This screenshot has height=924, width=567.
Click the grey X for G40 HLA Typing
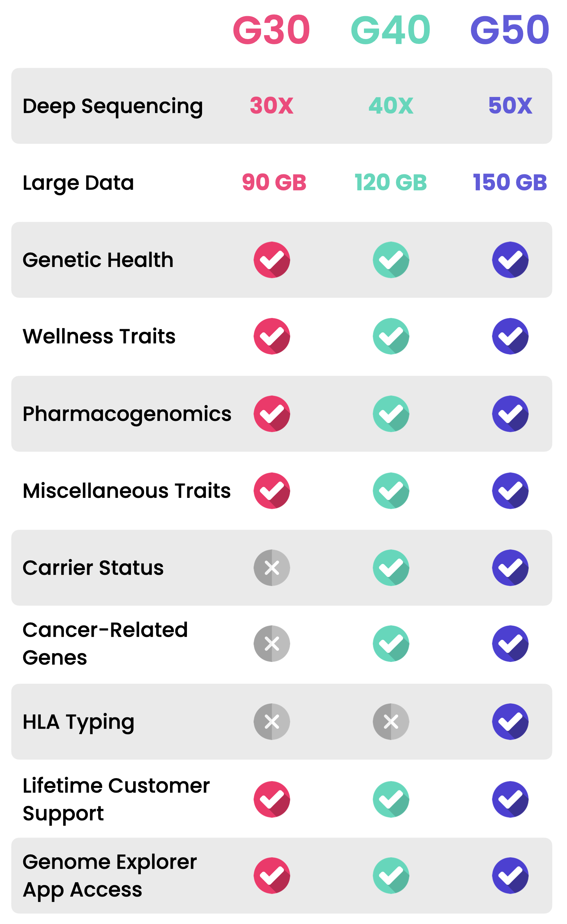[391, 722]
